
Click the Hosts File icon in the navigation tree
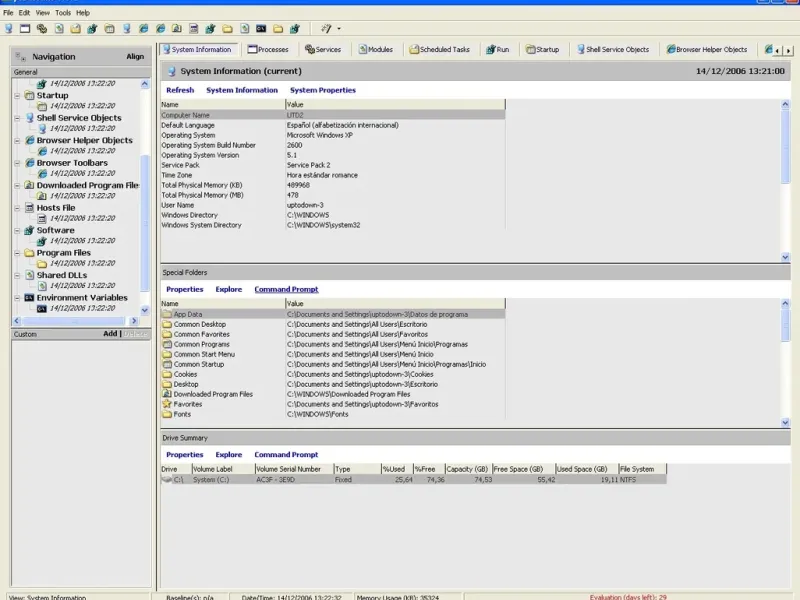coord(29,208)
